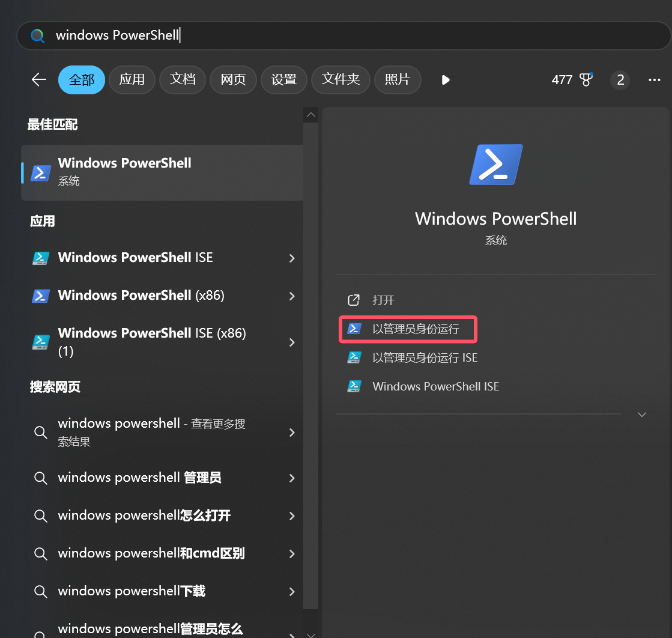672x638 pixels.
Task: Expand chevron for 查看更多搜索结果 suggestion
Action: coord(292,433)
